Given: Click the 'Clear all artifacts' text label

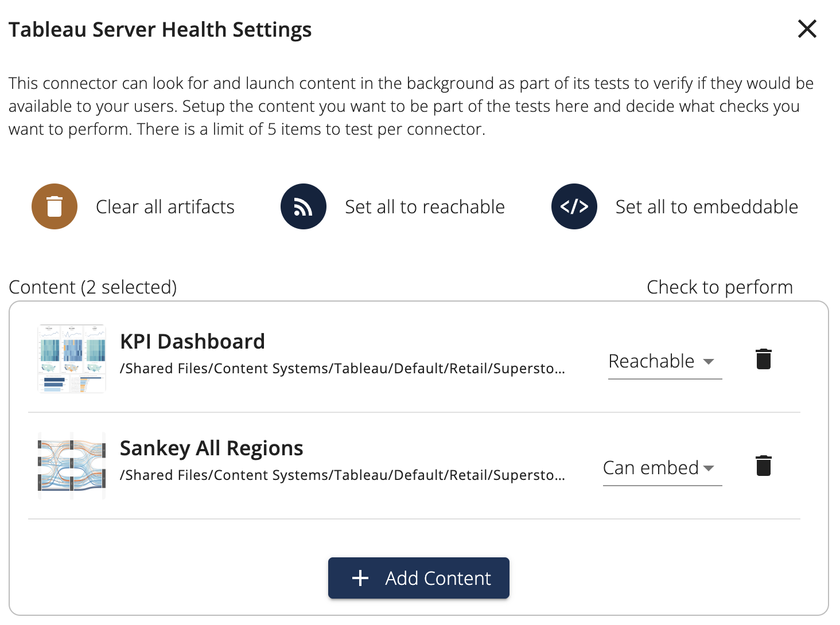Looking at the screenshot, I should (165, 207).
